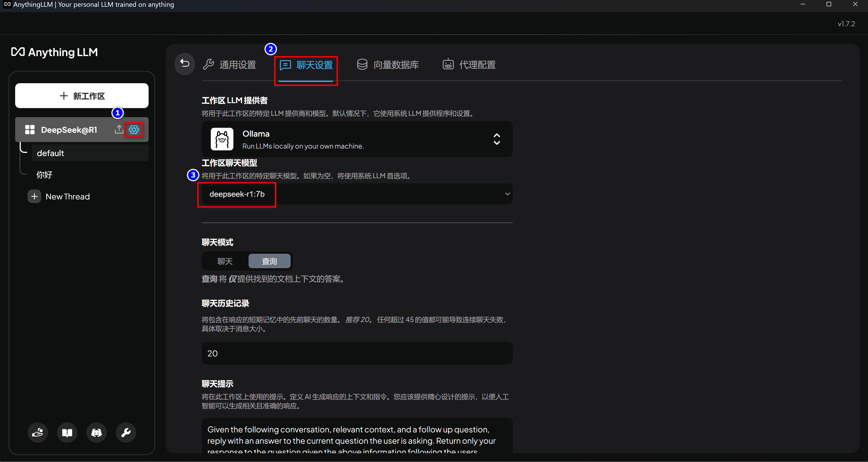
Task: Click into the chat prompt text area
Action: [x=357, y=436]
